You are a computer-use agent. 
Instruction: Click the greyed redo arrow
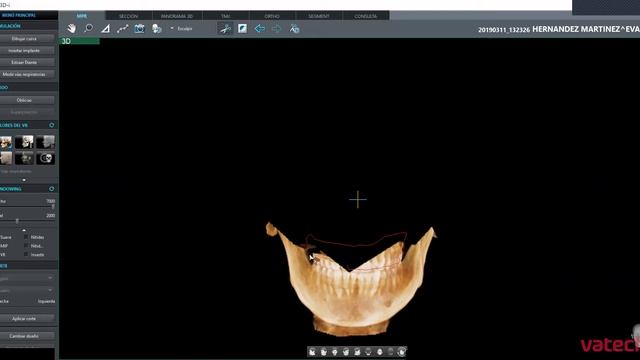[276, 28]
